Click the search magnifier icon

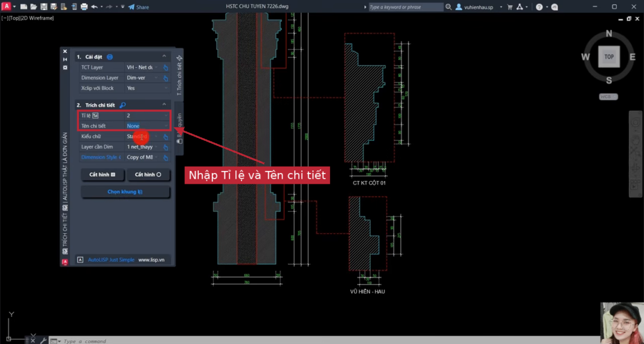pyautogui.click(x=448, y=7)
